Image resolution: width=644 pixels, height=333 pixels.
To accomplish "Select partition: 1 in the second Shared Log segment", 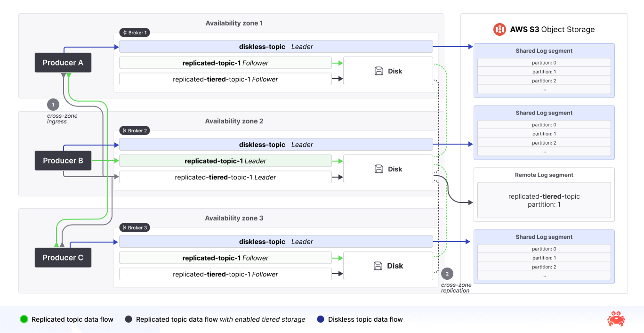I will coord(544,134).
